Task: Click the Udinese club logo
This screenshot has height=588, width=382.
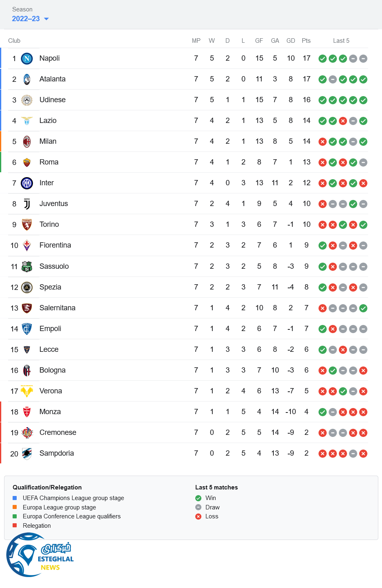Action: (27, 100)
